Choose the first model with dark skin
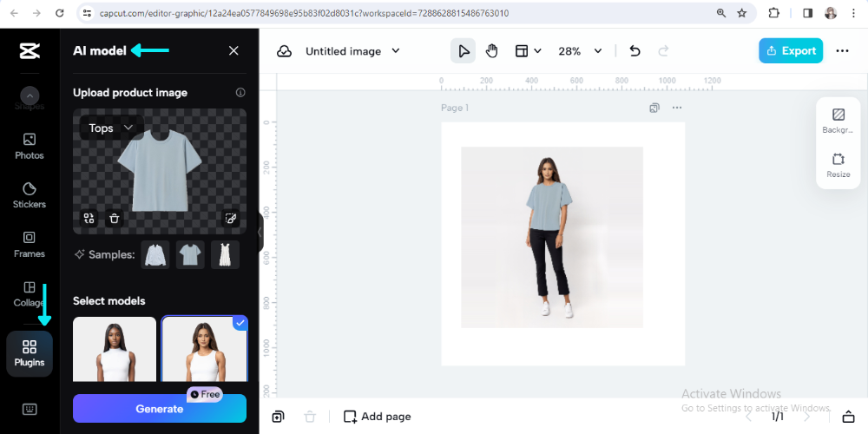Image resolution: width=868 pixels, height=434 pixels. 115,349
